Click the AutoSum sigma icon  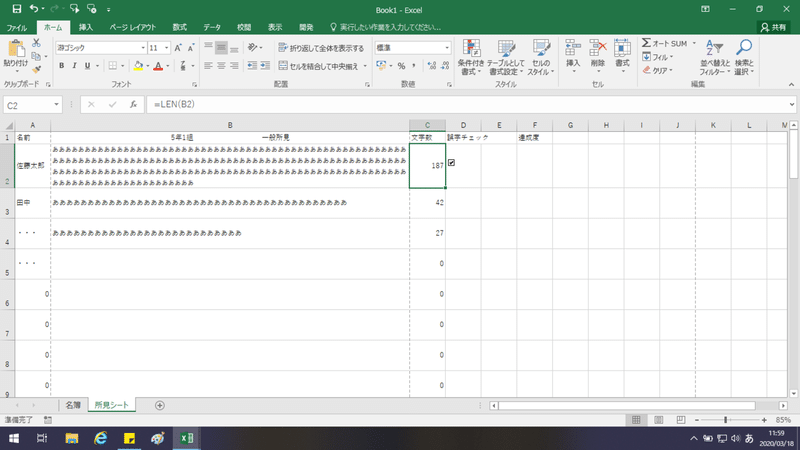pyautogui.click(x=646, y=43)
